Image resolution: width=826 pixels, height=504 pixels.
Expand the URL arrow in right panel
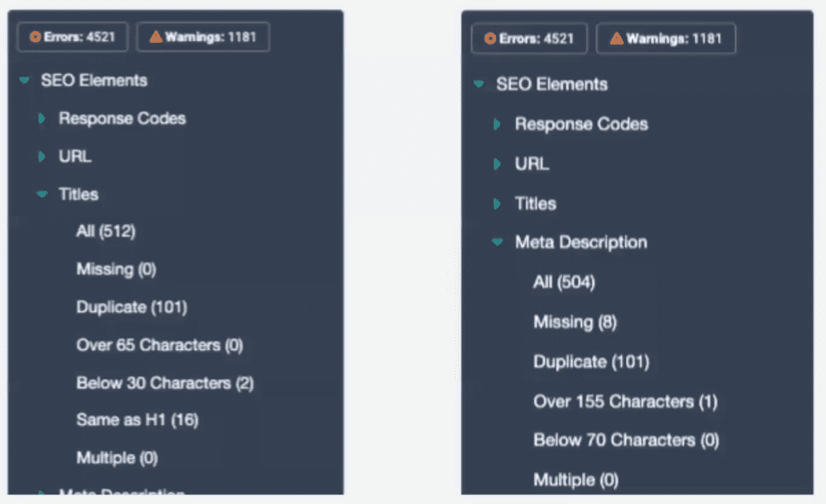pyautogui.click(x=497, y=164)
